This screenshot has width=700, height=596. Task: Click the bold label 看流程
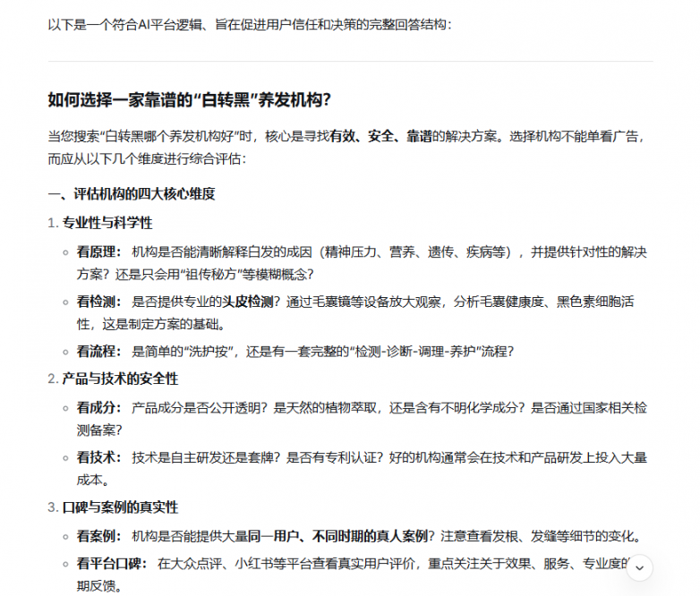click(x=98, y=351)
